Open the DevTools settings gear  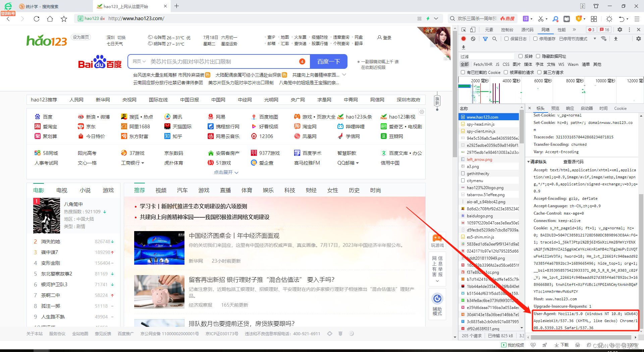[x=620, y=30]
